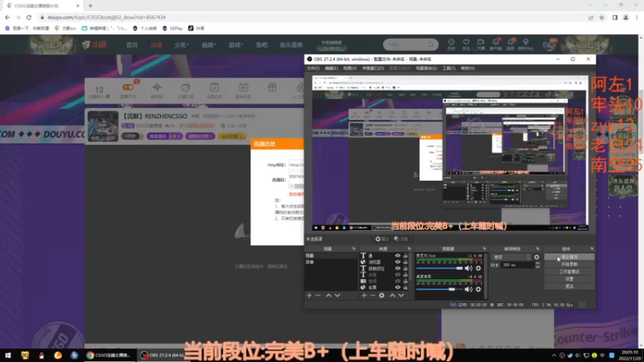Open the OBS 视图(V) menu
Viewport: 644px width, 362px height.
[x=350, y=68]
